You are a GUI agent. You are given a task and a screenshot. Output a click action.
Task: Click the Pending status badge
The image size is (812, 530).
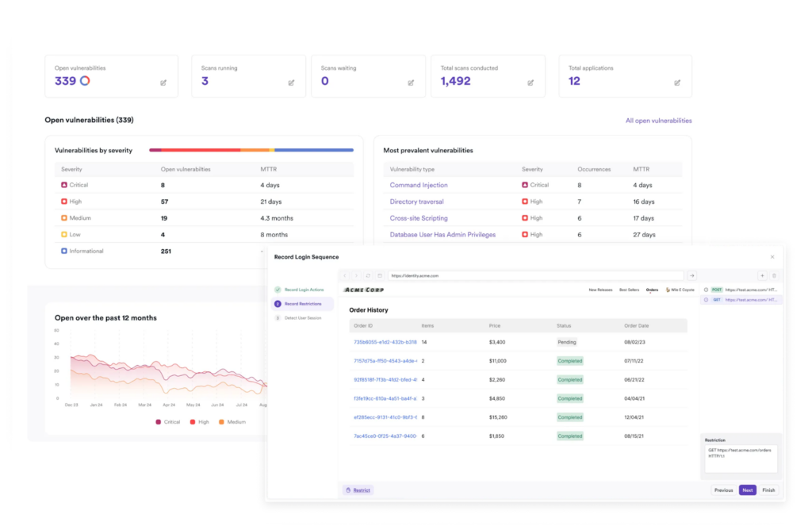[566, 343]
